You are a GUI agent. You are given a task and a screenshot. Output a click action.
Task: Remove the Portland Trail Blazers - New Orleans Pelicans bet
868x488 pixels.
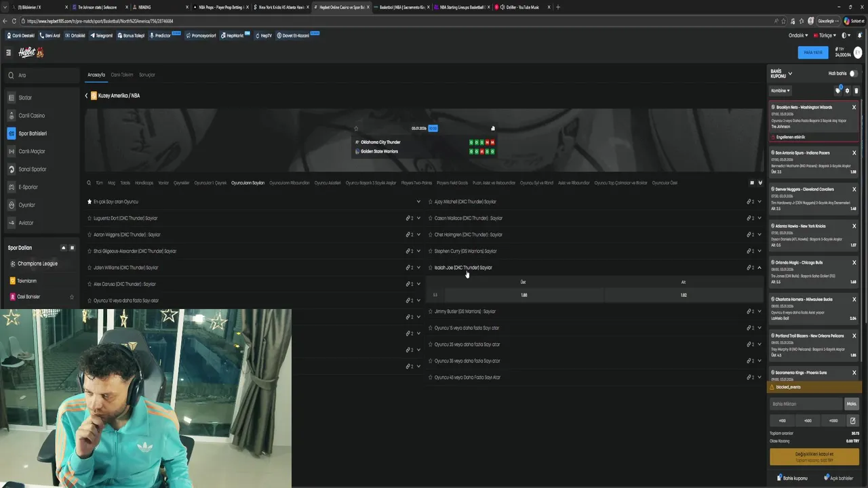point(854,335)
